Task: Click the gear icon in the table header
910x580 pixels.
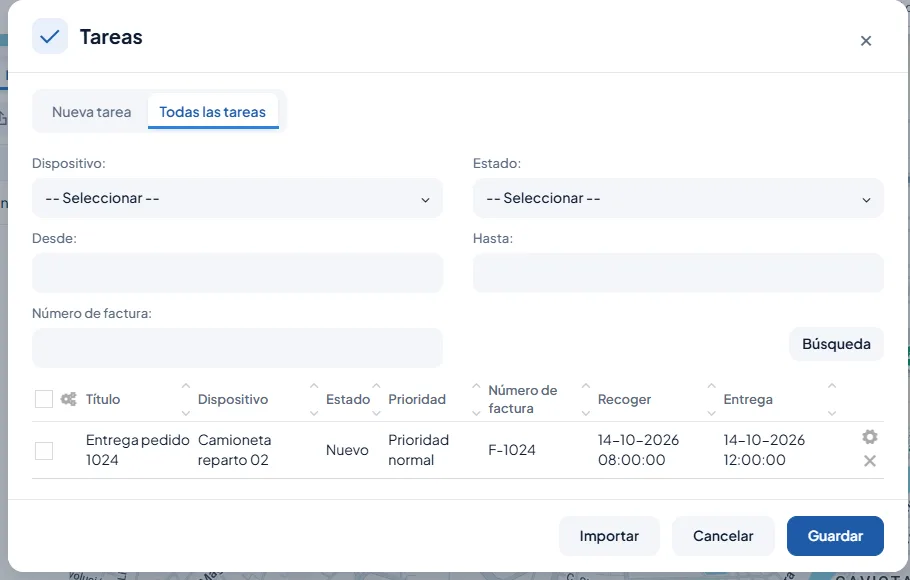Action: click(x=68, y=399)
